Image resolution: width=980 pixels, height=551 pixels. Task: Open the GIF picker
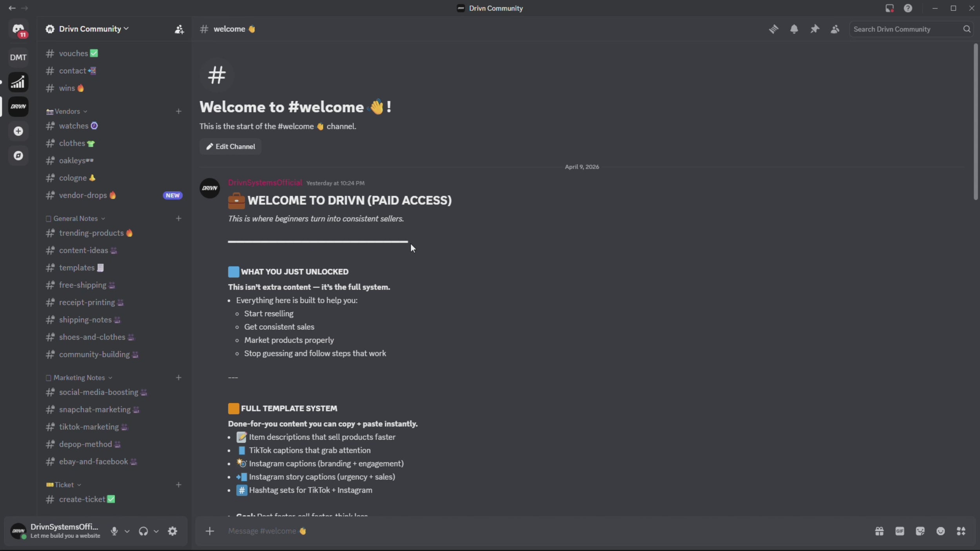(x=900, y=531)
